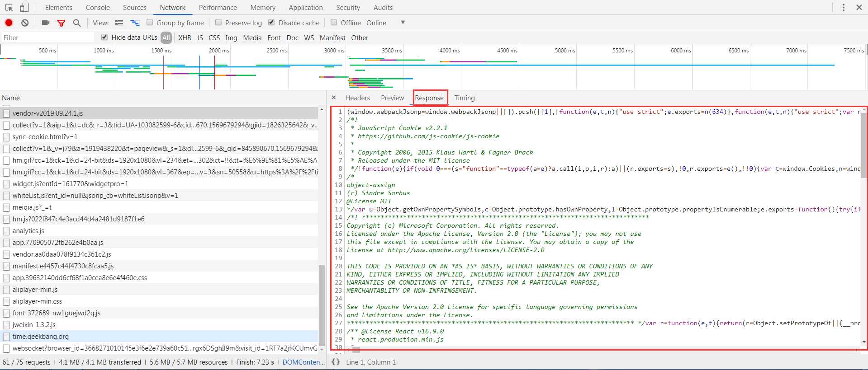Uncheck Disable cache checkbox

[271, 23]
